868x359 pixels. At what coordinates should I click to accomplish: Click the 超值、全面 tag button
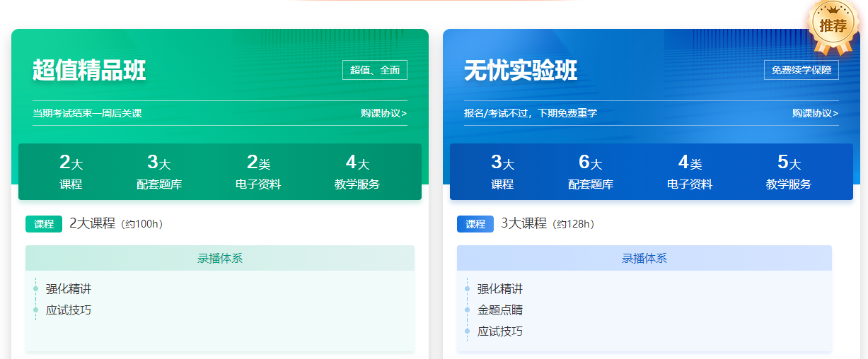pyautogui.click(x=375, y=70)
